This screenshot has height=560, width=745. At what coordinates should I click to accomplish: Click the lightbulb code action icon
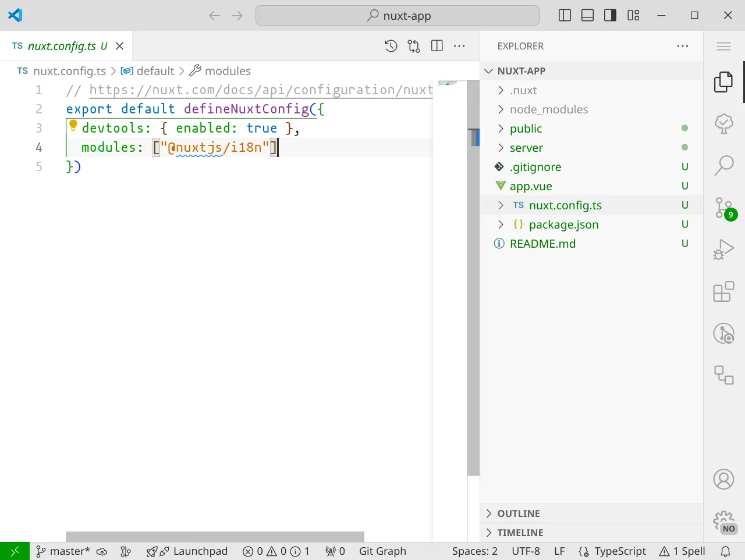tap(73, 124)
